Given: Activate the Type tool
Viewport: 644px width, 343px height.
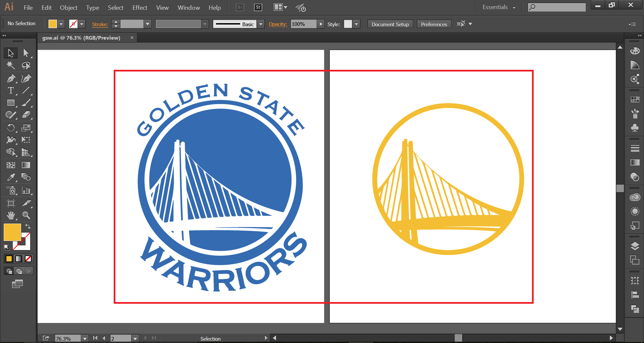Looking at the screenshot, I should 11,90.
